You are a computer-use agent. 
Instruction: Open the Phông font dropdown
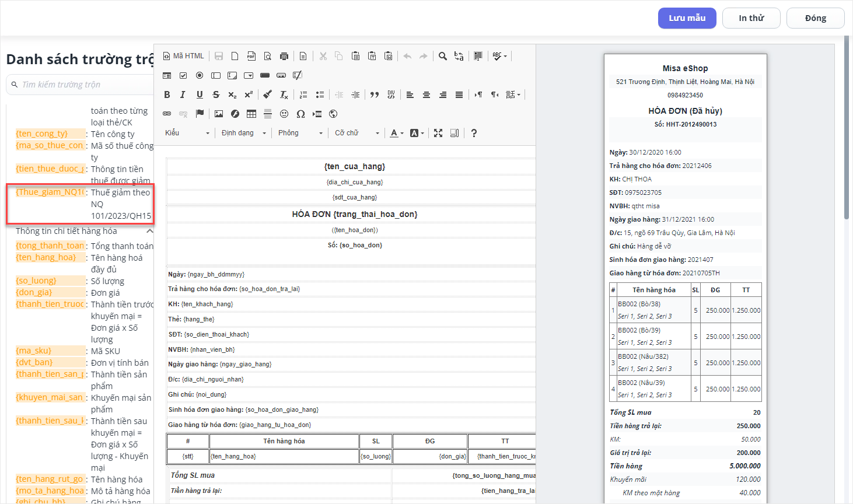tap(300, 133)
